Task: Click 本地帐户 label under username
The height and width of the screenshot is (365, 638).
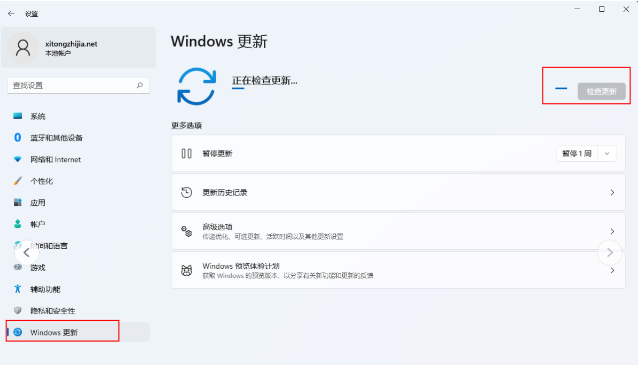Action: coord(58,53)
